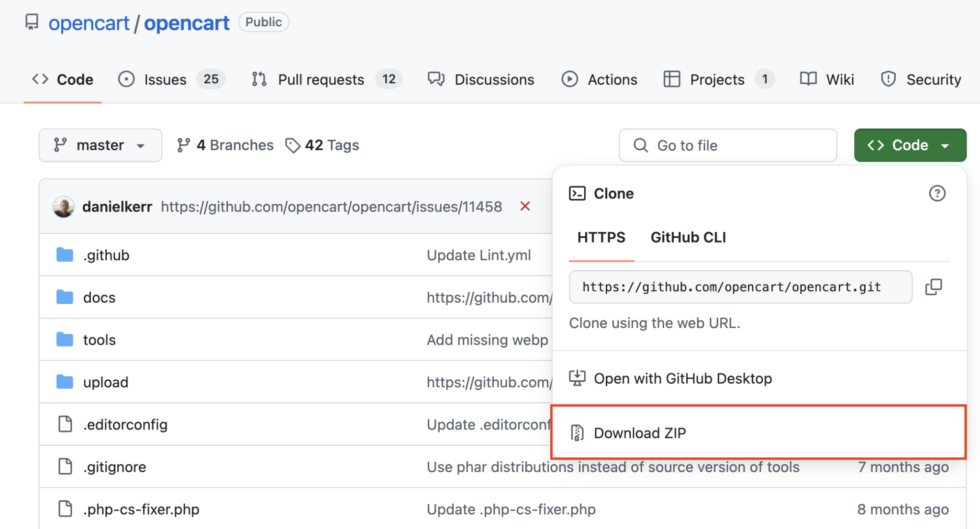Switch to the GitHub CLI tab
This screenshot has height=529, width=980.
[688, 237]
